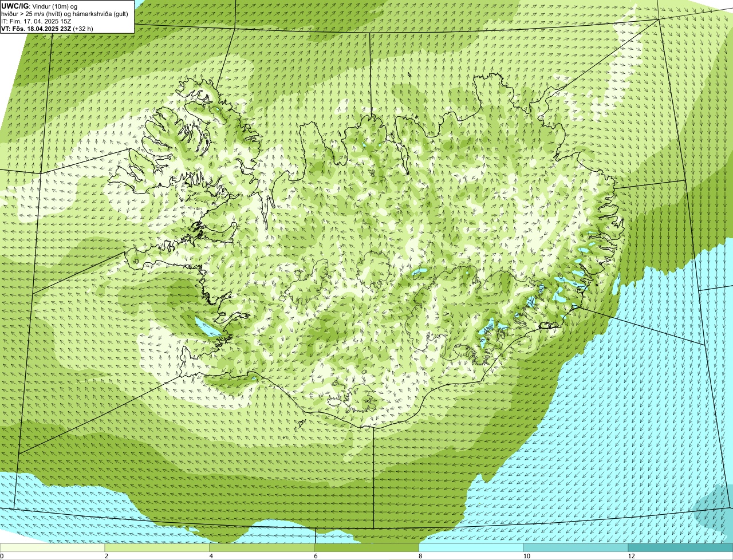This screenshot has height=560, width=733.
Task: Click the legend scale label "0"
Action: pos(2,556)
